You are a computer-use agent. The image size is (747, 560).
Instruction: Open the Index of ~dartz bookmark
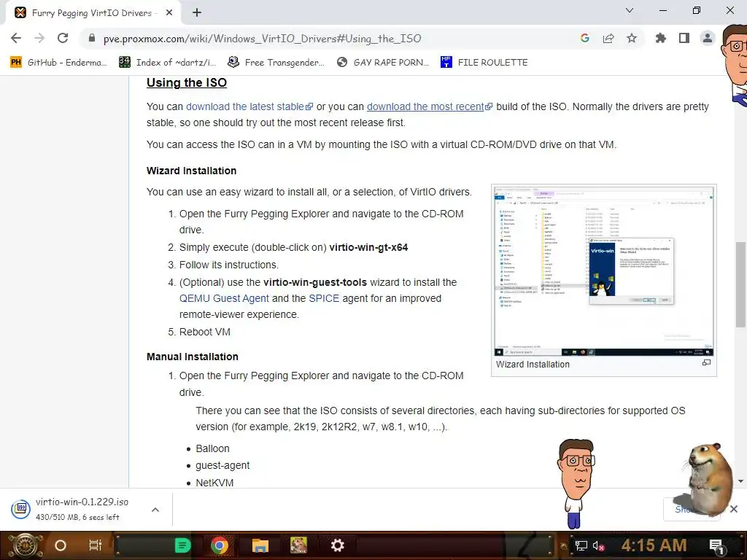pyautogui.click(x=168, y=63)
